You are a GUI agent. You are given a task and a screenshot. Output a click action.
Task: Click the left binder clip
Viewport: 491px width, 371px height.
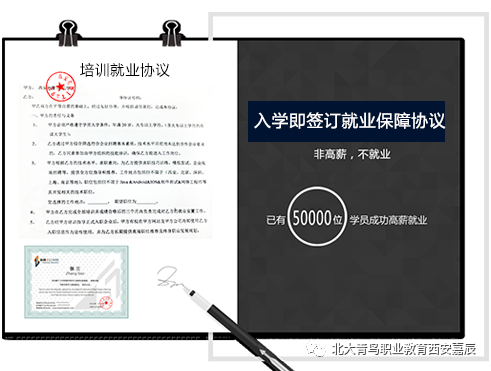pos(68,33)
